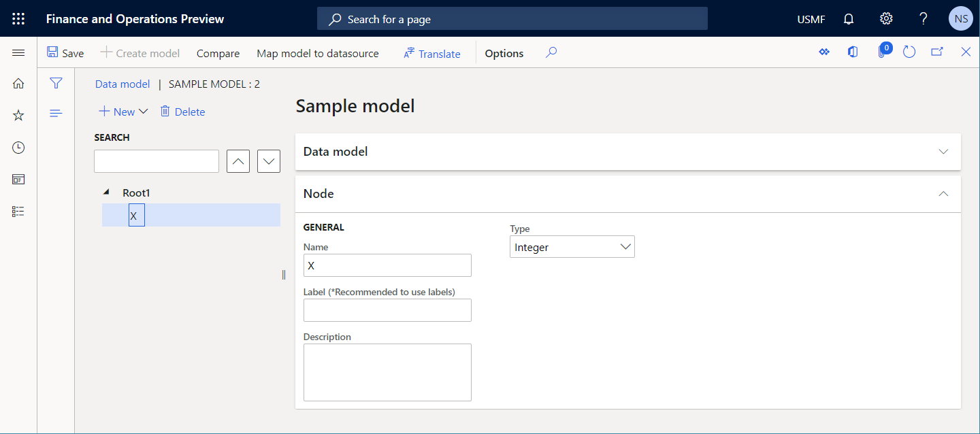Click the filter icon above the navigation list

point(56,83)
